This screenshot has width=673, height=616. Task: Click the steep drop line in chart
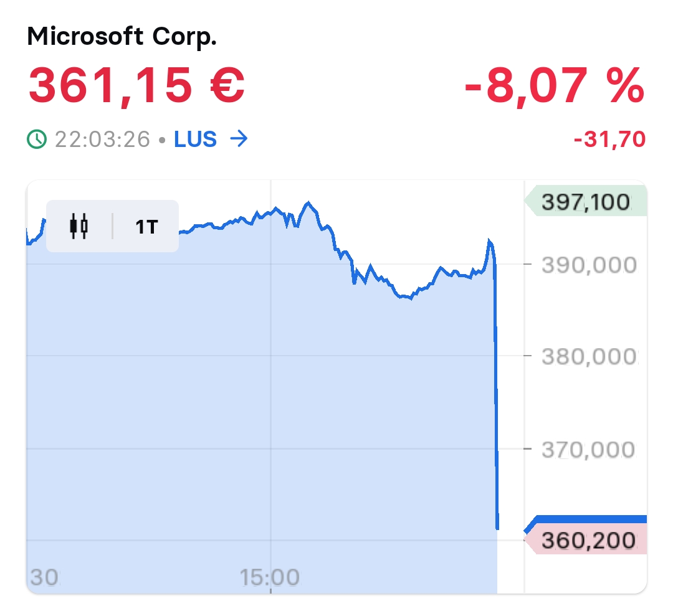pyautogui.click(x=496, y=399)
